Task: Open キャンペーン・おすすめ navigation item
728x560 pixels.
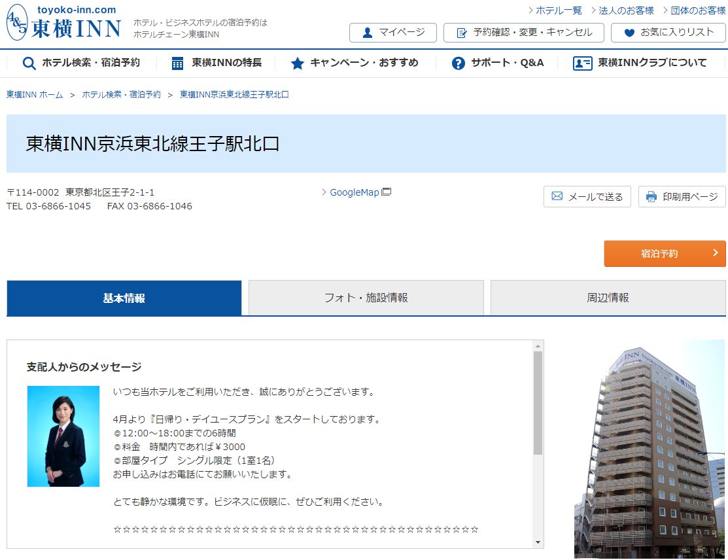Action: (355, 63)
